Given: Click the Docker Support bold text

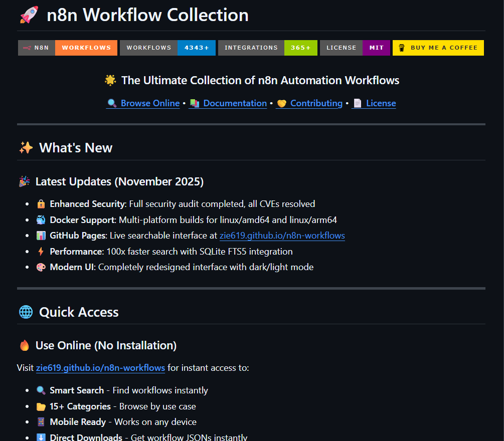Looking at the screenshot, I should pyautogui.click(x=83, y=220).
